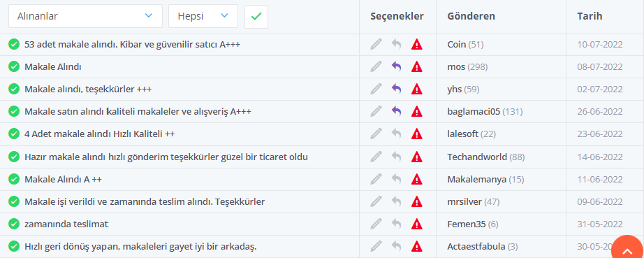Open the Coin user profile link
The width and height of the screenshot is (644, 258).
[457, 44]
